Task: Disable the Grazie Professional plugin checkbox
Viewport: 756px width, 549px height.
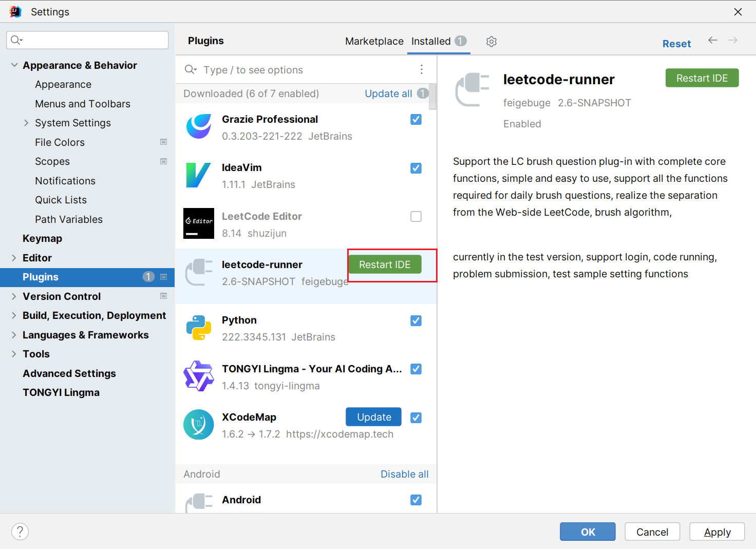Action: pos(416,120)
